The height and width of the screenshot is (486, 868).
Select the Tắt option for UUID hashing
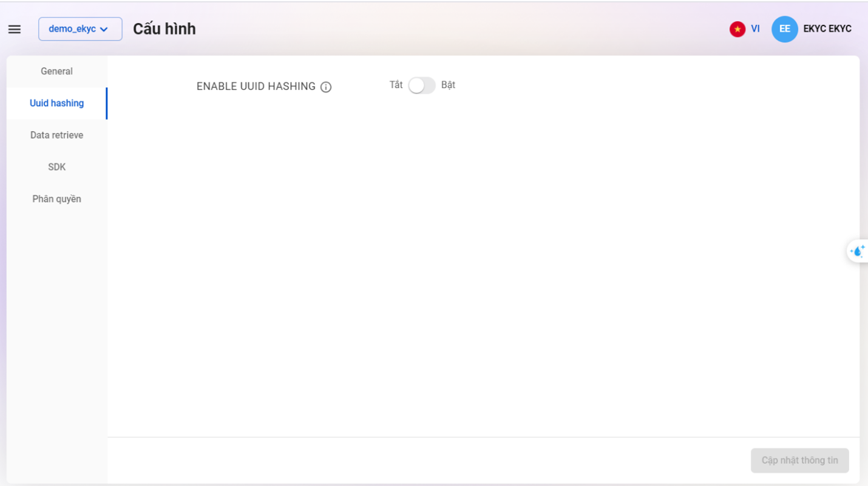coord(396,85)
